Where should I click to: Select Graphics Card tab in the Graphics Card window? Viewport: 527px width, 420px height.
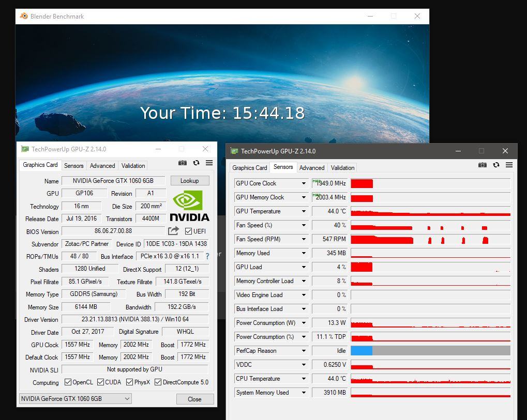click(x=40, y=165)
